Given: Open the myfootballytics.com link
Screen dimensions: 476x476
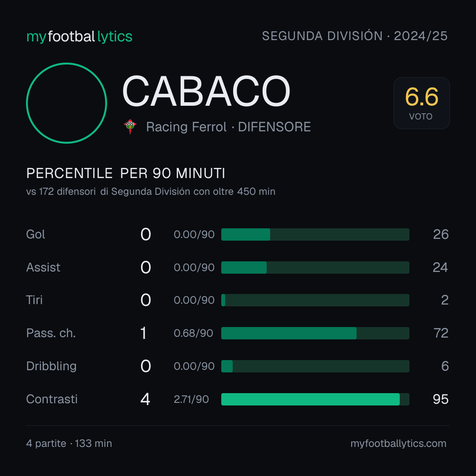Looking at the screenshot, I should pyautogui.click(x=398, y=443).
